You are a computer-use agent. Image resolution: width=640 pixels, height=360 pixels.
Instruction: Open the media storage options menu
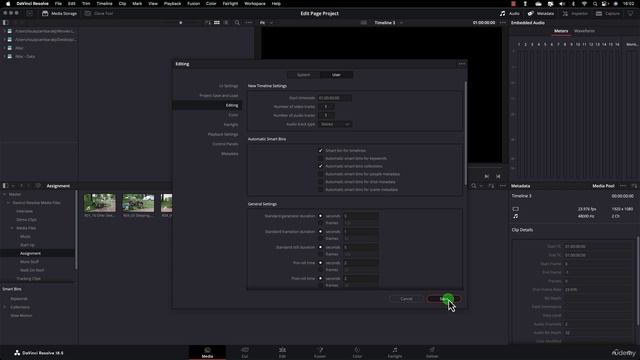(x=249, y=22)
